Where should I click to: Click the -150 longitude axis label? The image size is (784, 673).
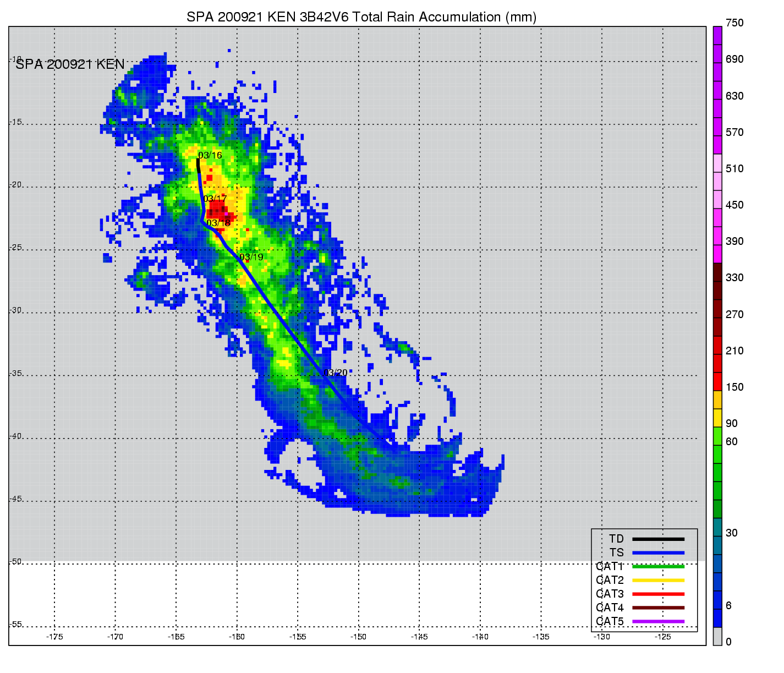pos(358,637)
